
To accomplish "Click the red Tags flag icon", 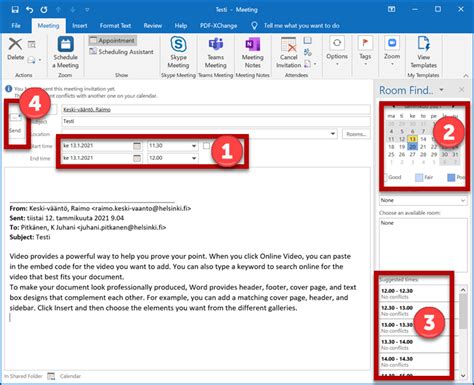I will click(365, 43).
